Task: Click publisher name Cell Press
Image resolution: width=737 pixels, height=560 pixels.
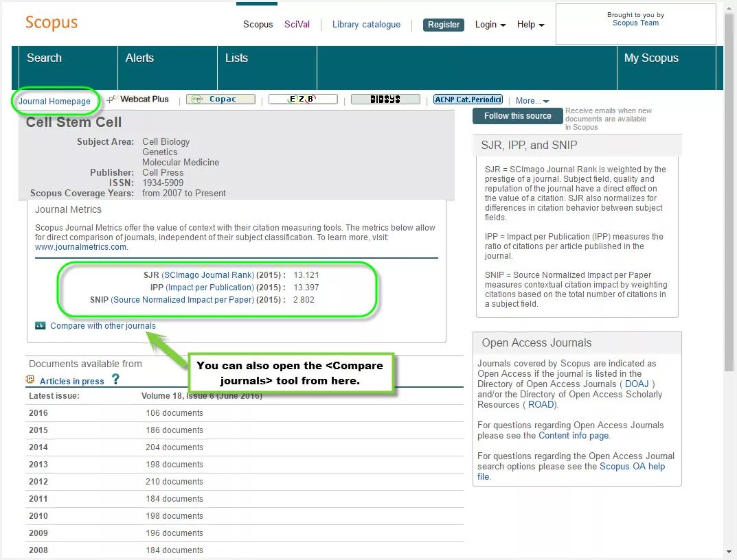Action: point(163,172)
